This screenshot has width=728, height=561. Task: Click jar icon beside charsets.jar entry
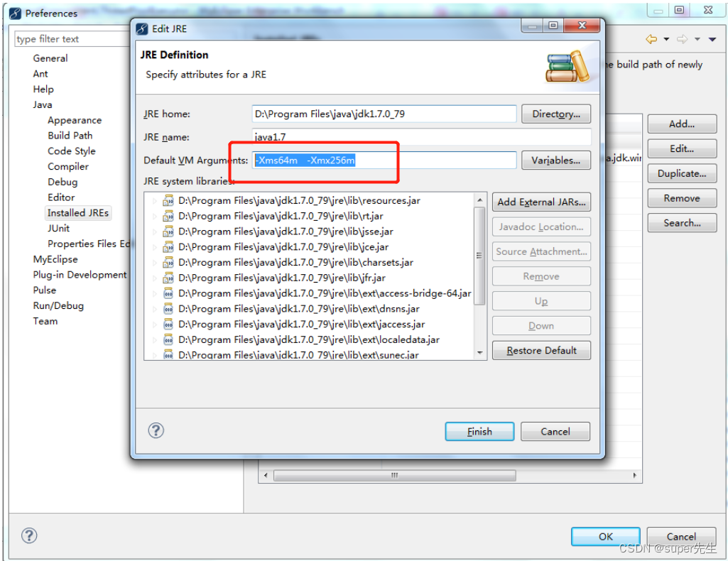tap(168, 263)
